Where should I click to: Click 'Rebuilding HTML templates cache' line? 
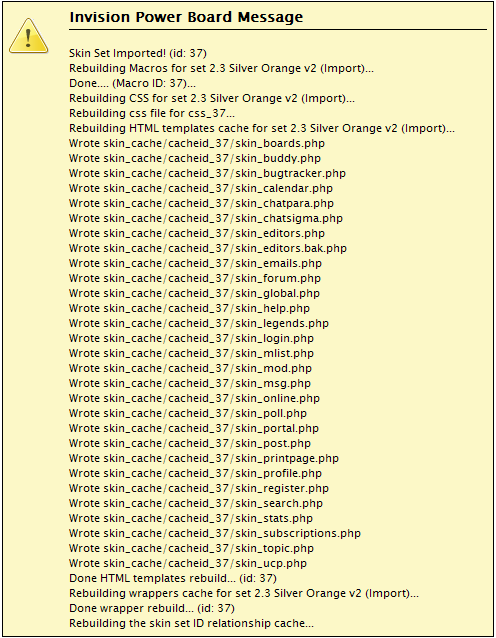tap(262, 128)
